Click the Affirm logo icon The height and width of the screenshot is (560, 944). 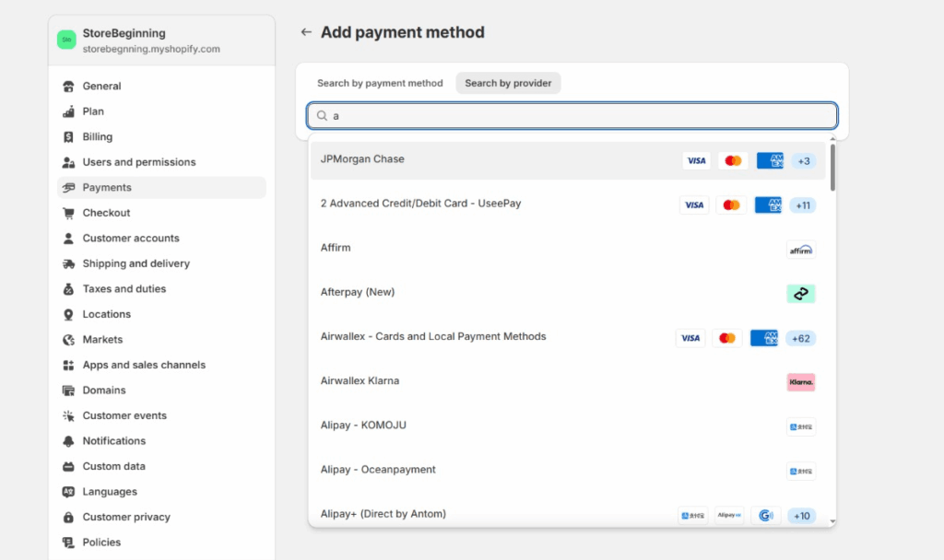click(x=800, y=250)
